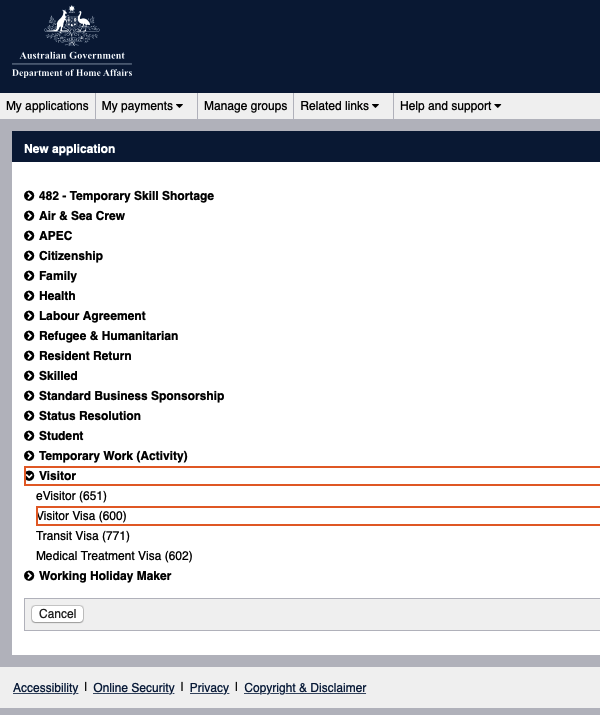Image resolution: width=600 pixels, height=715 pixels.
Task: Open the Health application category
Action: point(57,296)
